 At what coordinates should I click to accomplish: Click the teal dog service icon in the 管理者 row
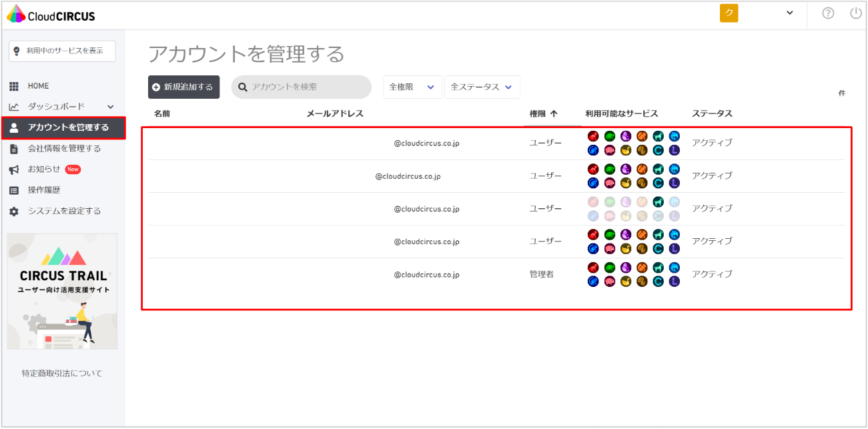coord(658,268)
